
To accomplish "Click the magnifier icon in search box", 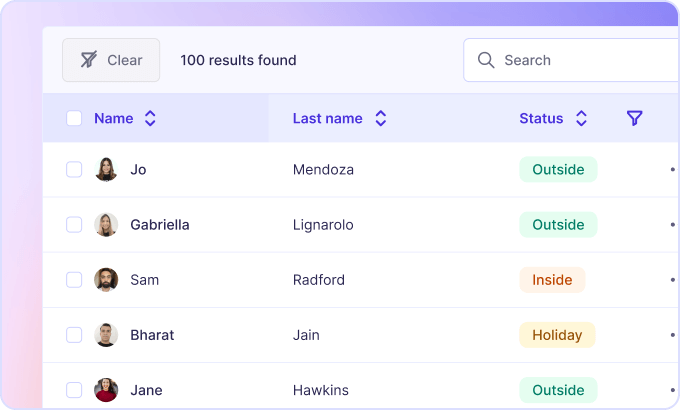I will 486,60.
